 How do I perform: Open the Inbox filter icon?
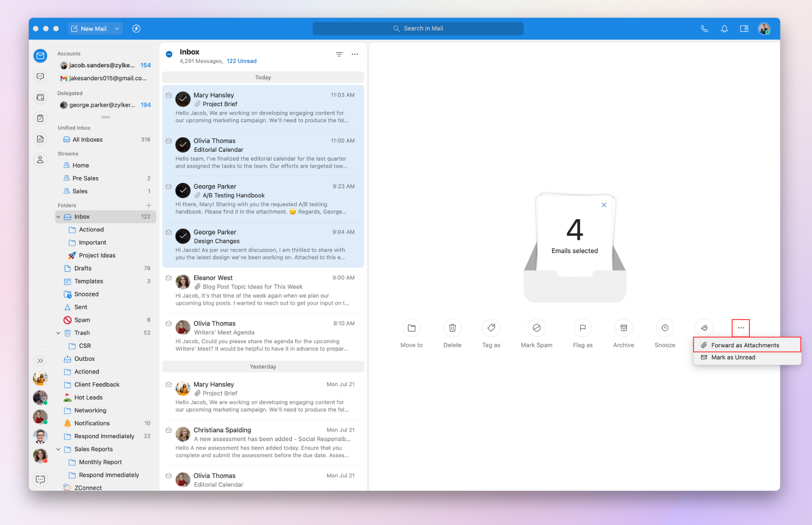(339, 55)
